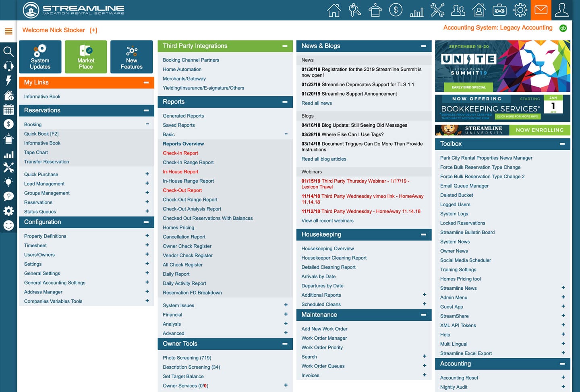Click the New Features tile

[131, 56]
